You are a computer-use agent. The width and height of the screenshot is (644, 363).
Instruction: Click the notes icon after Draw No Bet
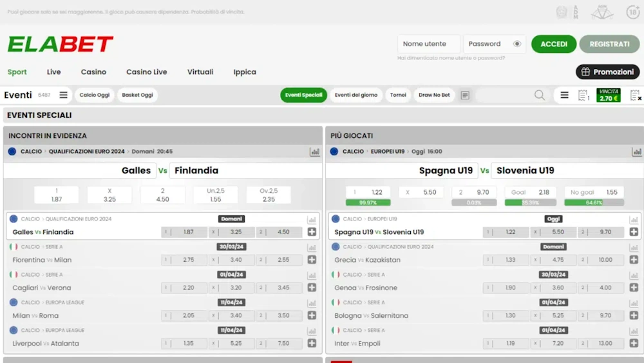tap(465, 95)
